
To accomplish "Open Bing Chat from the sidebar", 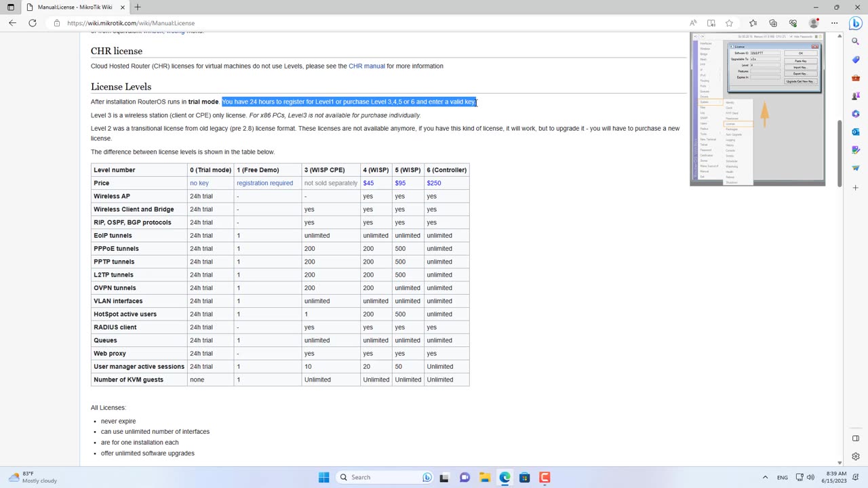I will pos(856,23).
